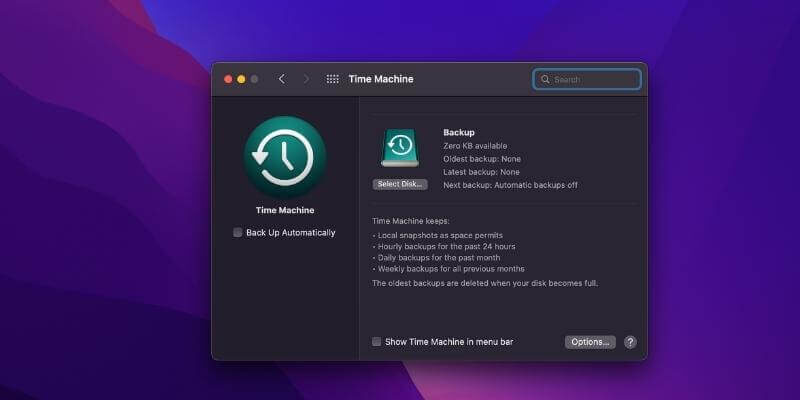Click the forward arrow in the toolbar

[306, 79]
